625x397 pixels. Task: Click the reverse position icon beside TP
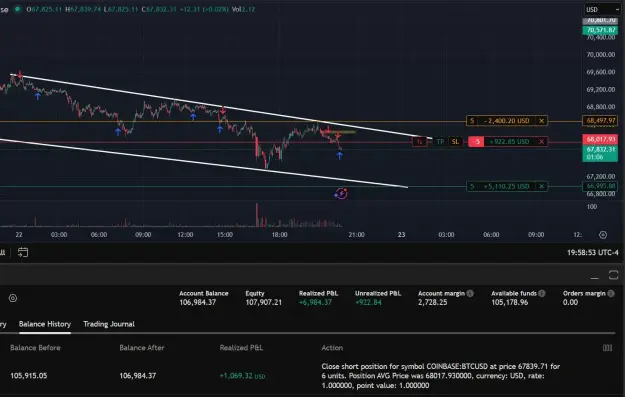tap(419, 142)
